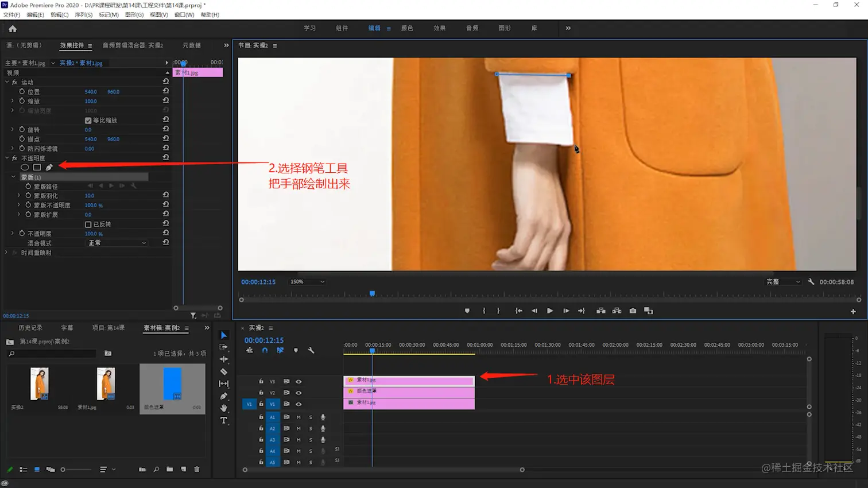This screenshot has height=488, width=868.
Task: Click the Home icon
Action: click(13, 29)
